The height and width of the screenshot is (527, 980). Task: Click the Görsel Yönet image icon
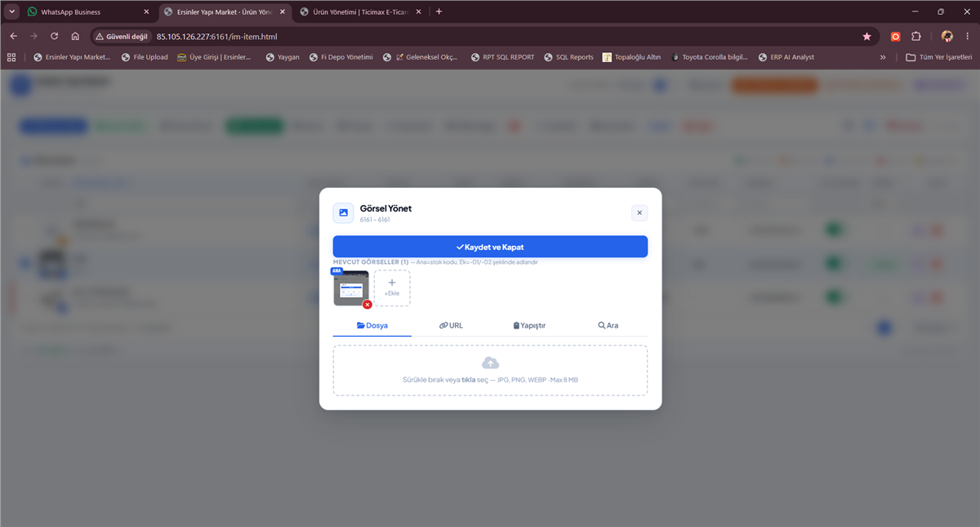[344, 213]
